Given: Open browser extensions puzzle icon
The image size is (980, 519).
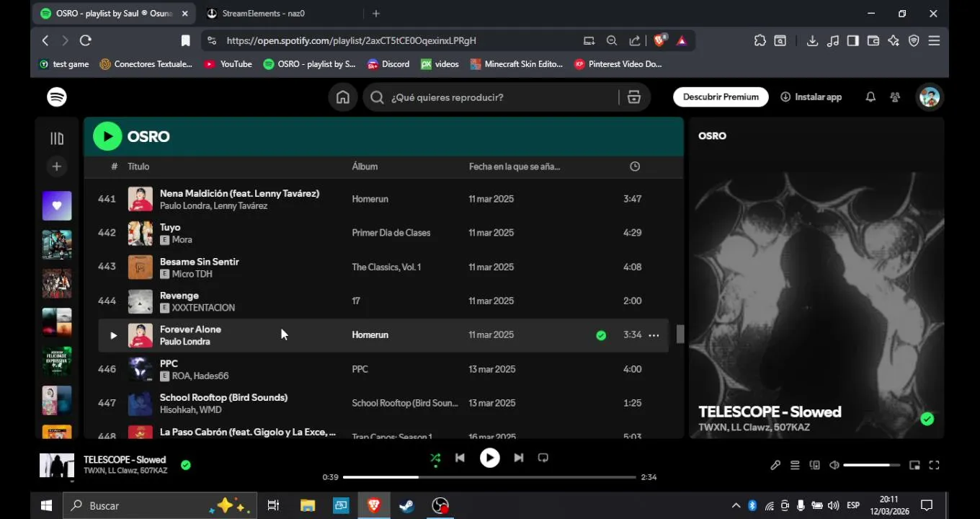Looking at the screenshot, I should pos(759,41).
